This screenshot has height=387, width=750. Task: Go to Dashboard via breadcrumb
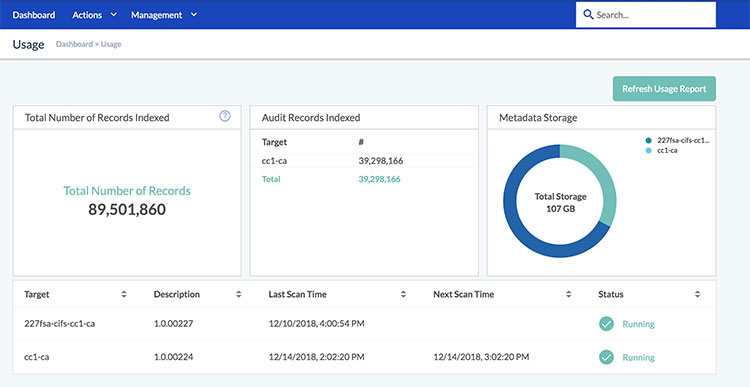74,44
